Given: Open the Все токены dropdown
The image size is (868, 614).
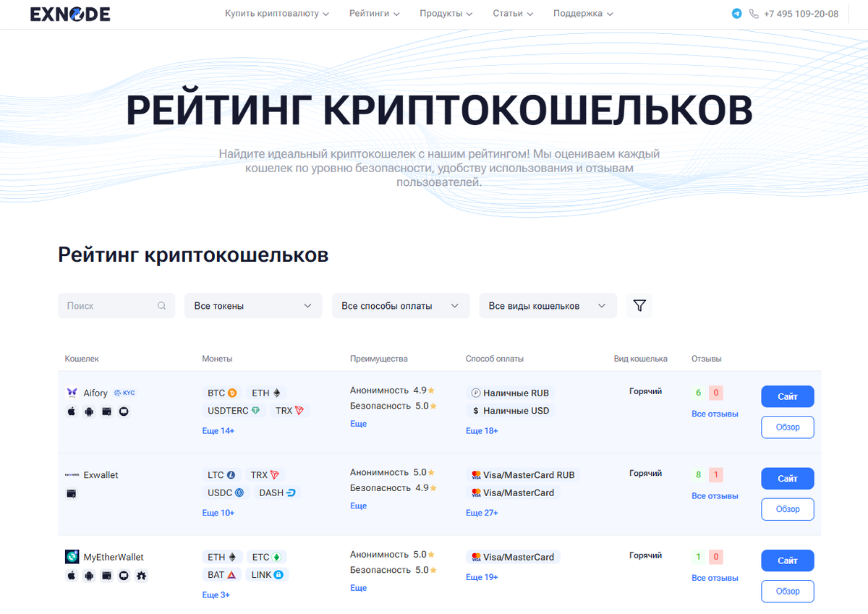Looking at the screenshot, I should click(253, 305).
